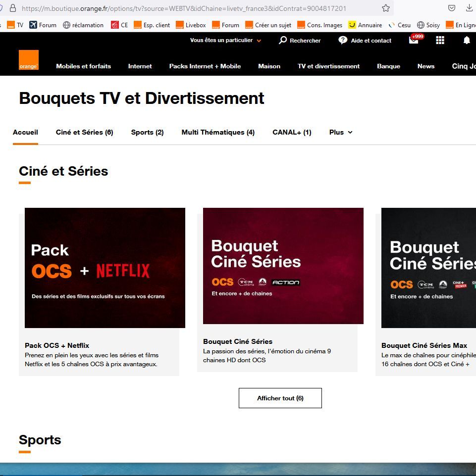Open the News menu

[x=426, y=66]
